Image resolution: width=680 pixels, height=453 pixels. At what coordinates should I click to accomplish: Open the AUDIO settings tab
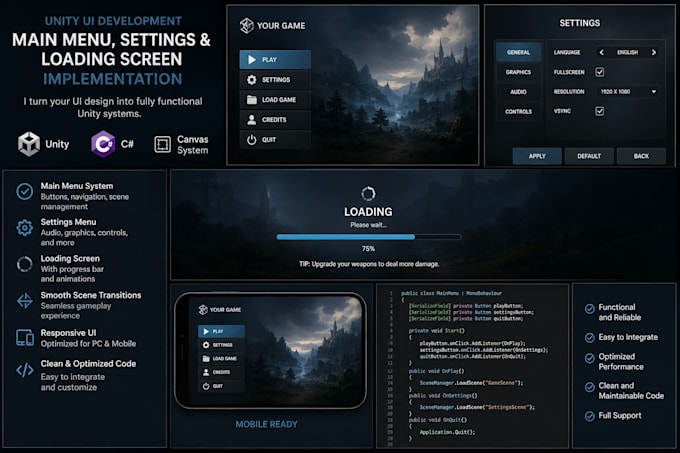[518, 92]
